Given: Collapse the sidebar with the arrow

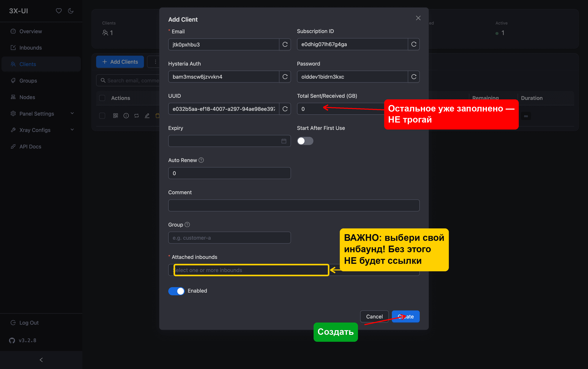Looking at the screenshot, I should pos(41,360).
